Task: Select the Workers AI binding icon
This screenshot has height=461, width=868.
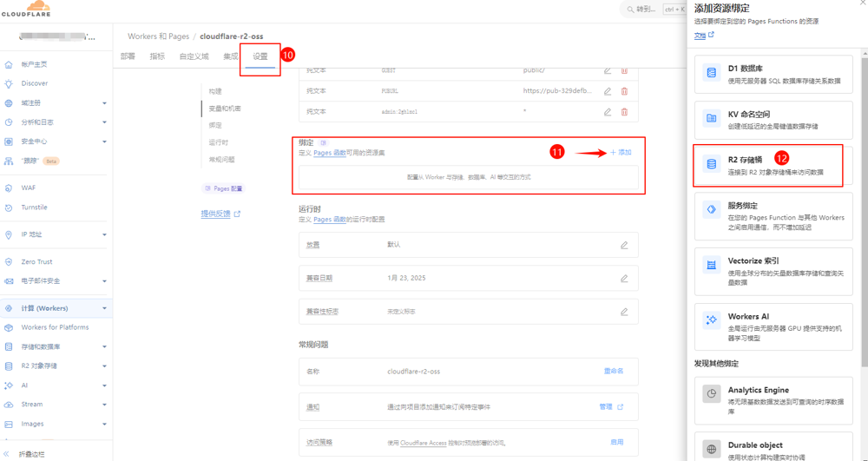Action: (712, 320)
